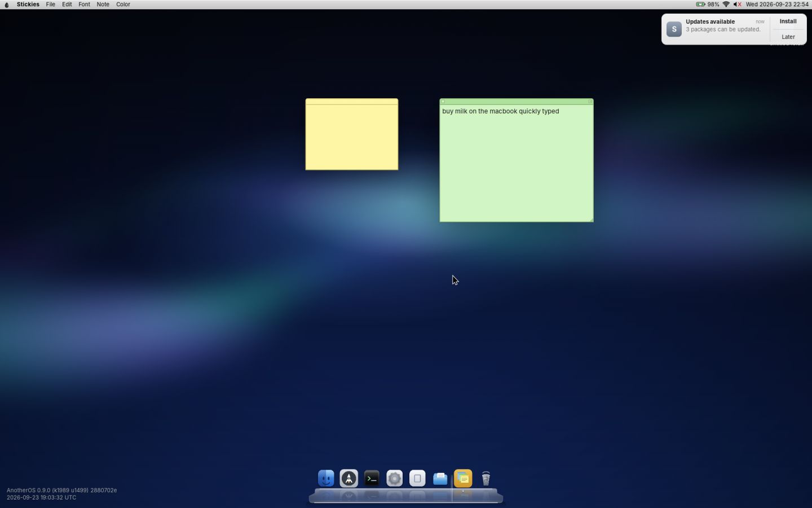Click the 'Updates available' notification title
The width and height of the screenshot is (812, 508).
(x=710, y=21)
